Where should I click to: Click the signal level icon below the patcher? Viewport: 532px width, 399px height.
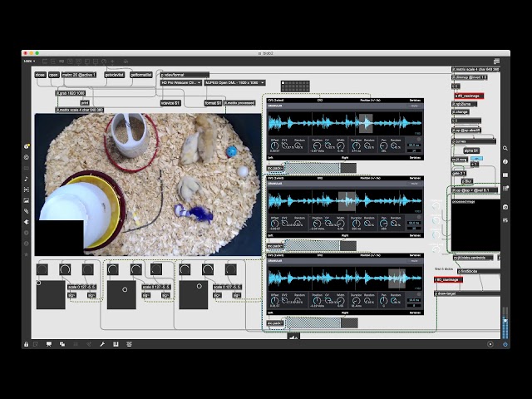293,336
